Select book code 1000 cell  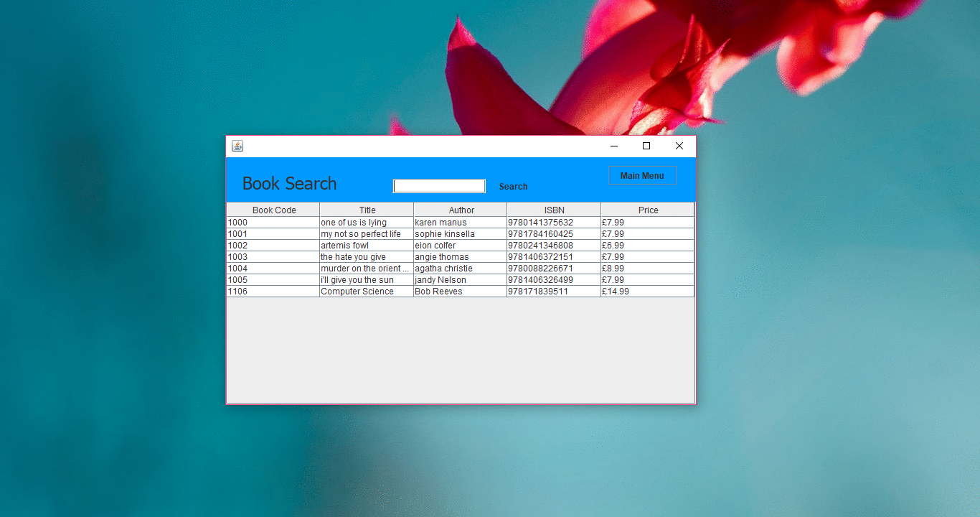(273, 223)
